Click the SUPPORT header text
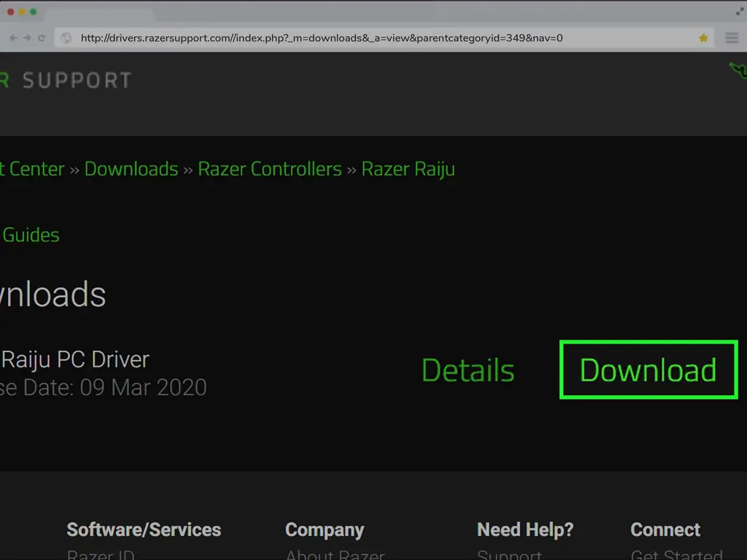747x560 pixels. click(77, 80)
